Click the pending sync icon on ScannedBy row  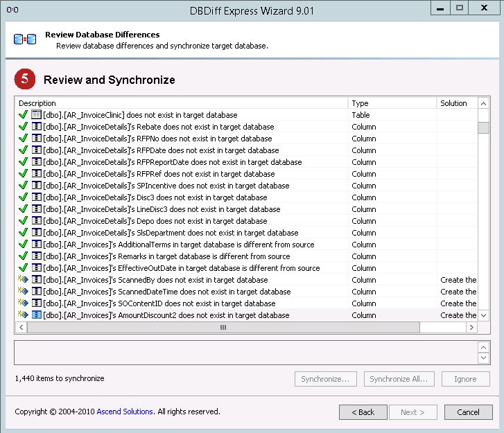[x=24, y=280]
